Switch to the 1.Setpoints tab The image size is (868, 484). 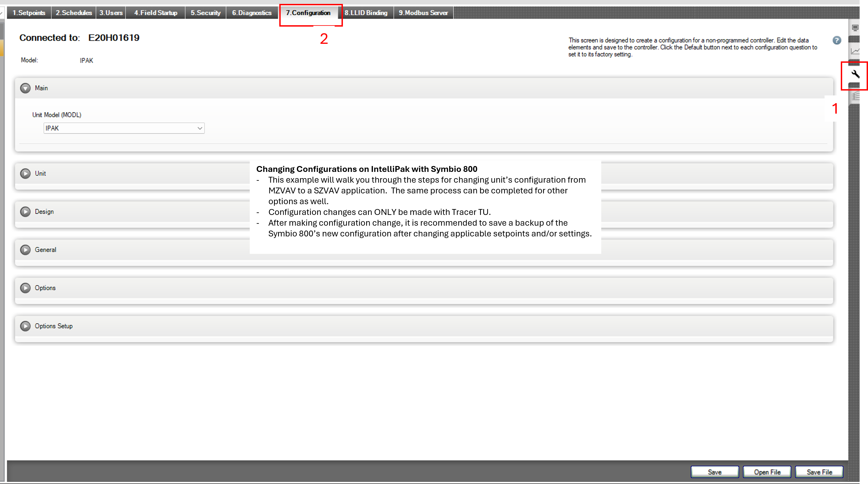click(29, 13)
